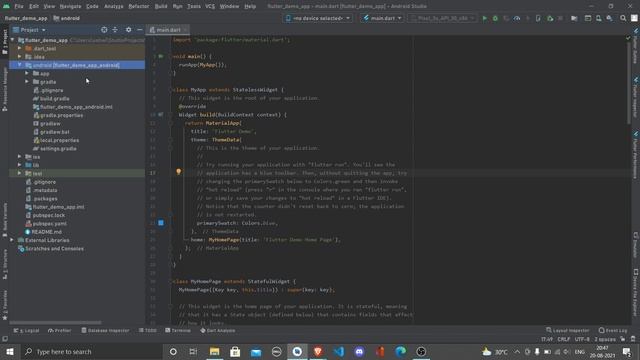Open Brave browser from the taskbar
The image size is (640, 360).
coord(318,351)
